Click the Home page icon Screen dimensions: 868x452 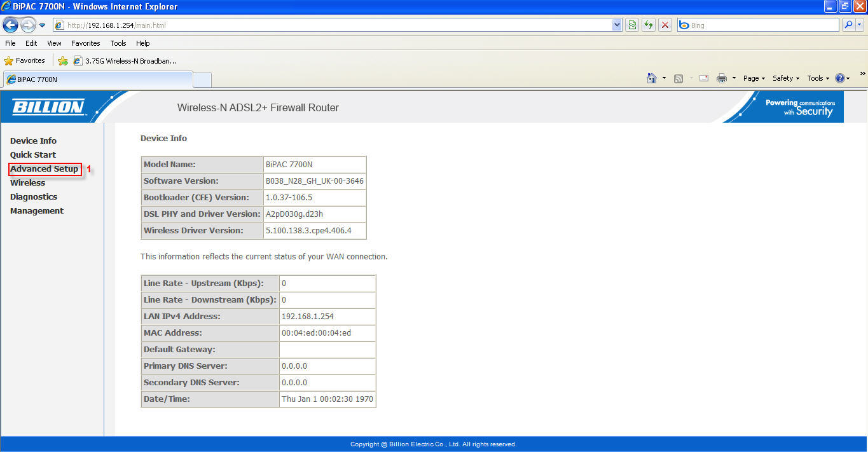[652, 78]
